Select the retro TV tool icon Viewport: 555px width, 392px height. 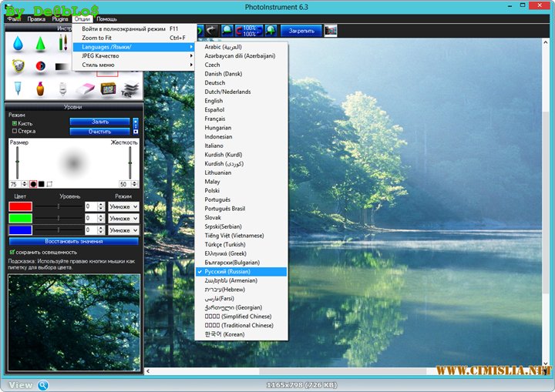click(108, 89)
